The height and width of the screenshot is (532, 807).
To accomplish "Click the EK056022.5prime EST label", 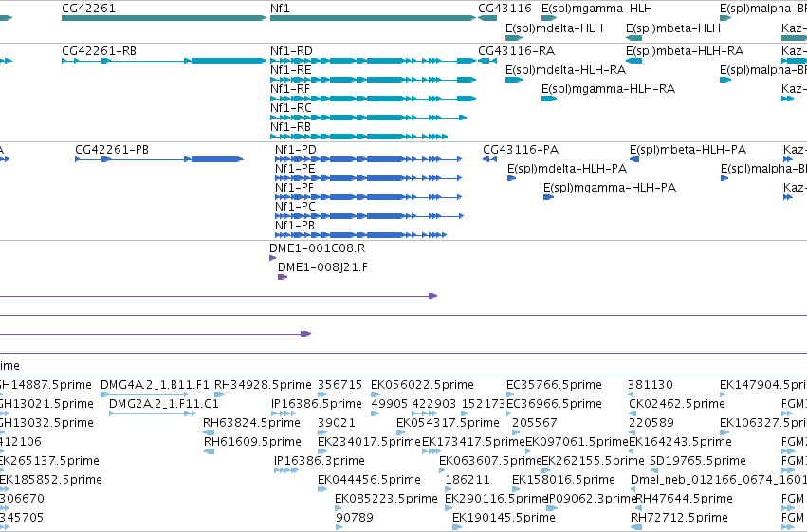I will [422, 385].
